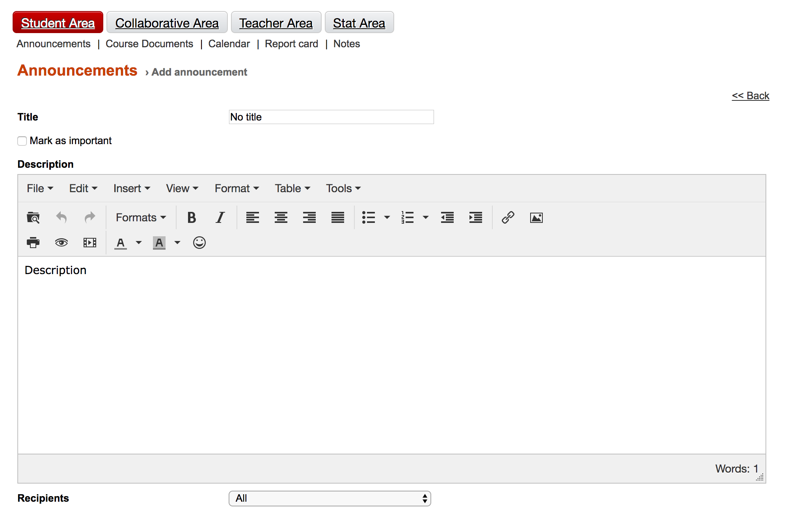812x508 pixels.
Task: Open the emoticons smiley picker
Action: [199, 243]
